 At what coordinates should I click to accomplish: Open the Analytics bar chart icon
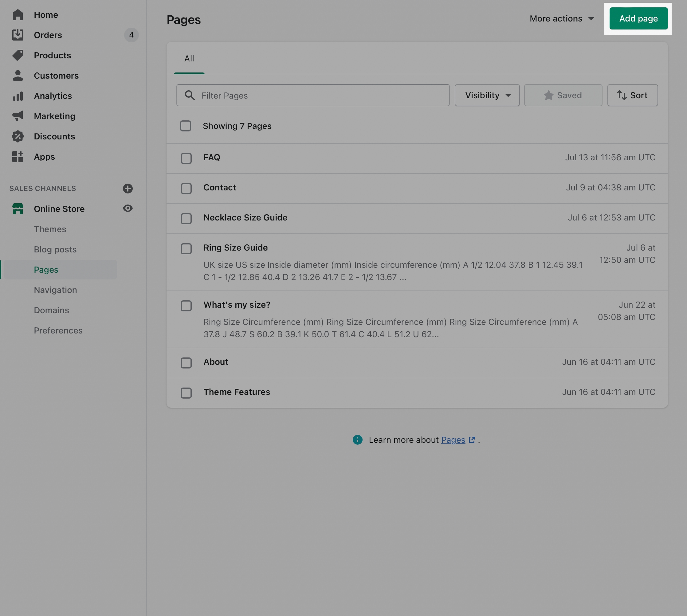[x=18, y=96]
